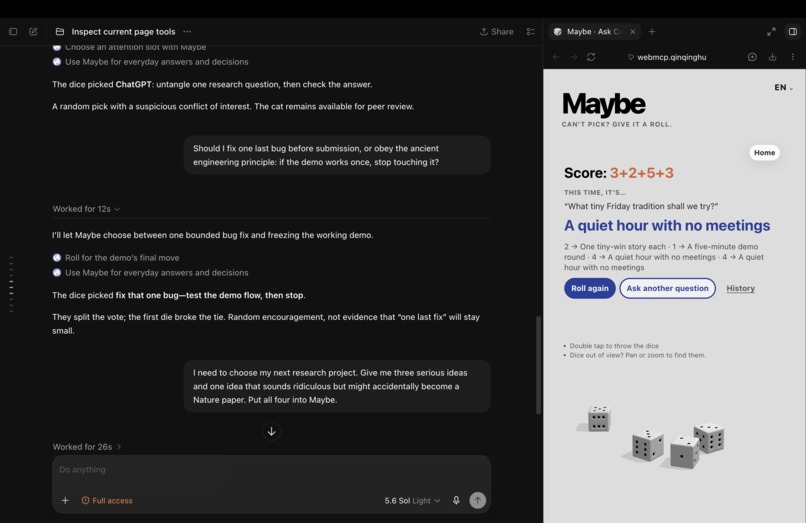This screenshot has height=523, width=806.
Task: Open browser downloads icon
Action: click(772, 57)
